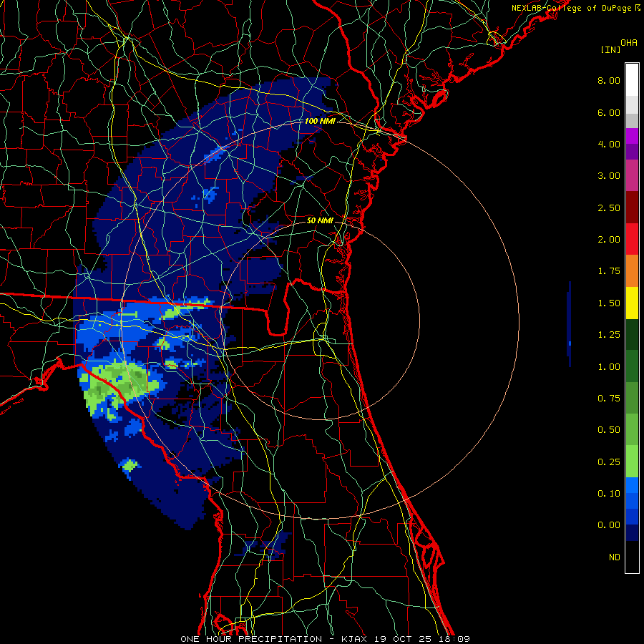
Task: Select the 0.50 scale value
Action: pos(609,430)
